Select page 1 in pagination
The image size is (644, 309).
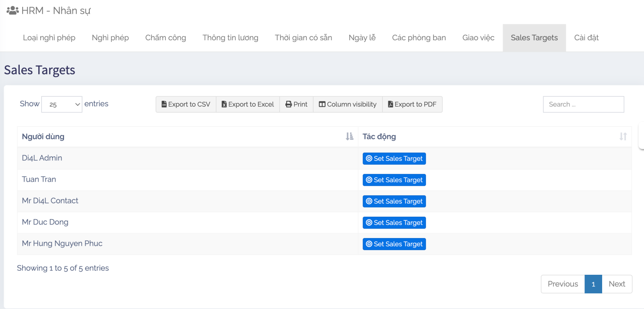click(x=593, y=284)
